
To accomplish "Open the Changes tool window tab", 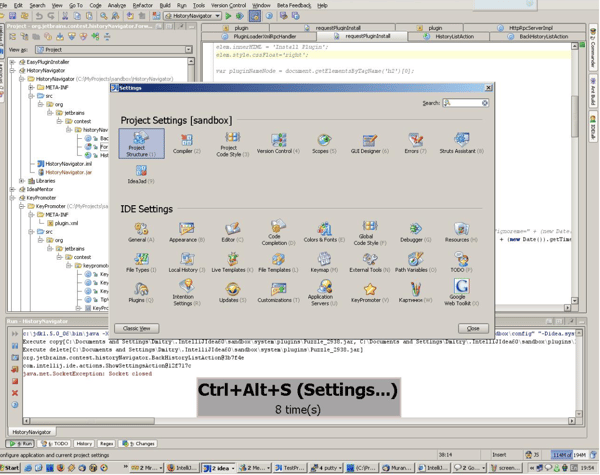I will [138, 444].
